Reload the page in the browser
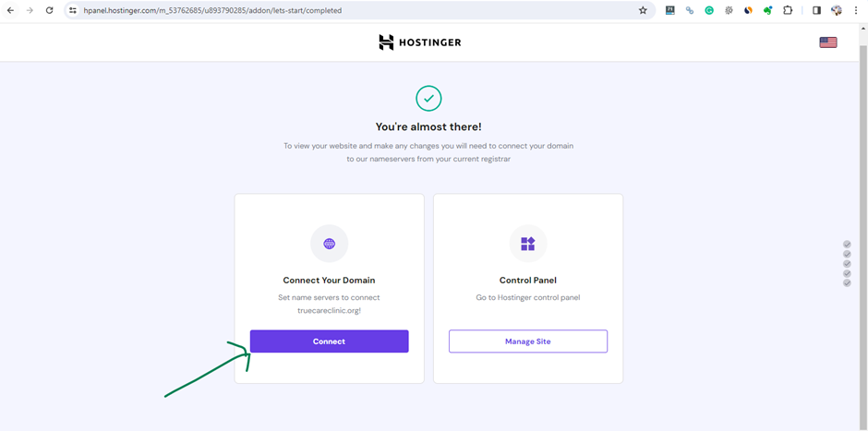 (x=49, y=10)
